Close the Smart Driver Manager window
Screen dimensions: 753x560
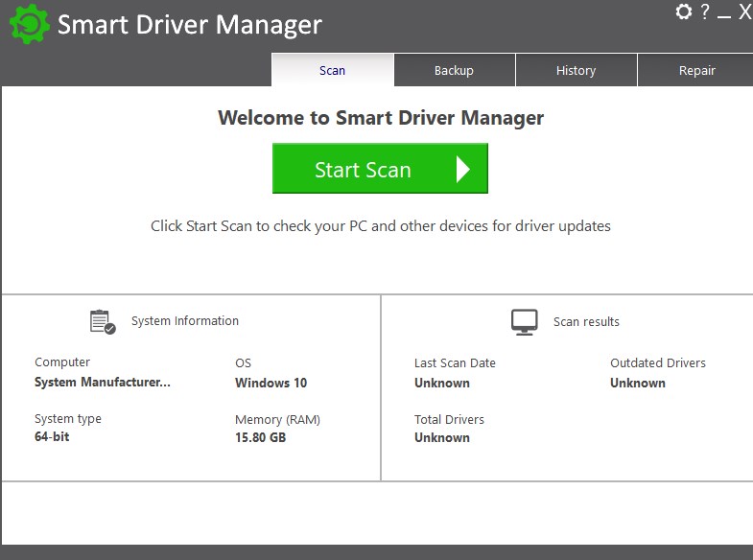pos(744,12)
